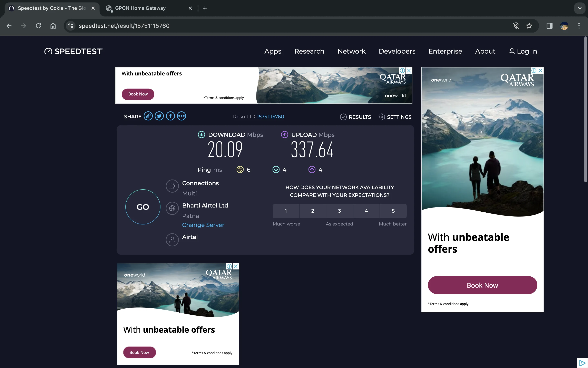Click the browser back arrow

click(9, 26)
